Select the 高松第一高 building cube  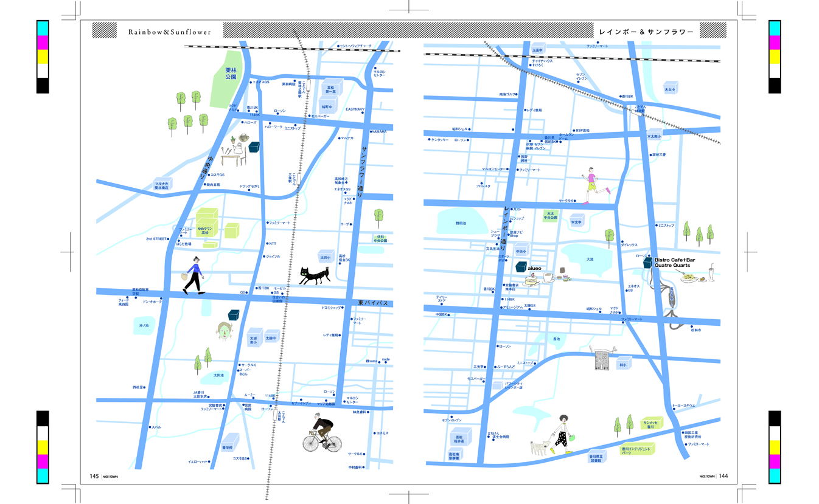(x=331, y=88)
